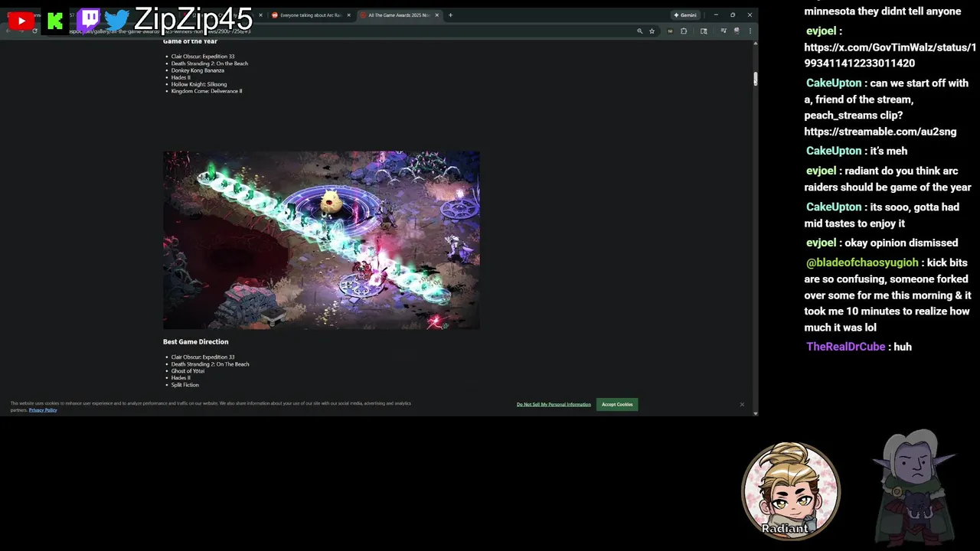Select Clair Obscur: Expedition 33 under Best Game Direction

pos(203,357)
